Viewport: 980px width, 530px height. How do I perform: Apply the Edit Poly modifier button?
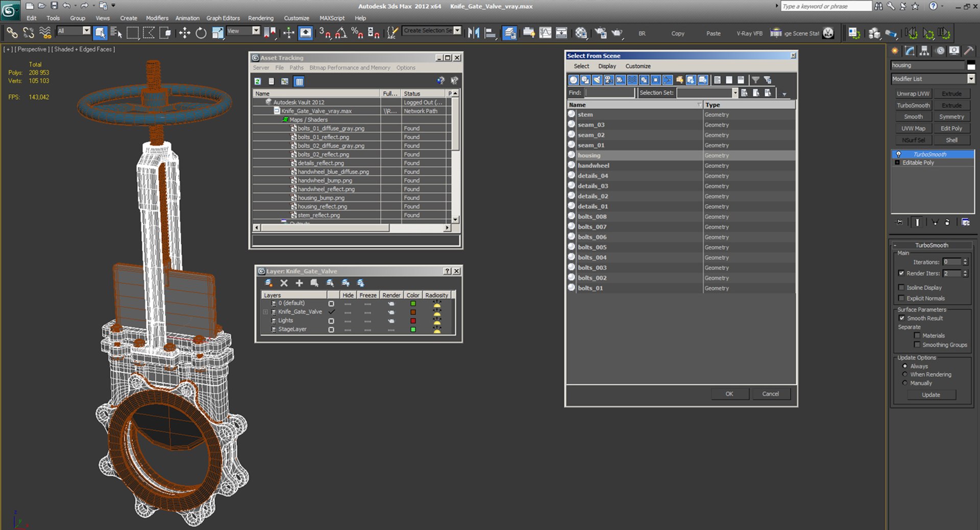click(x=952, y=129)
